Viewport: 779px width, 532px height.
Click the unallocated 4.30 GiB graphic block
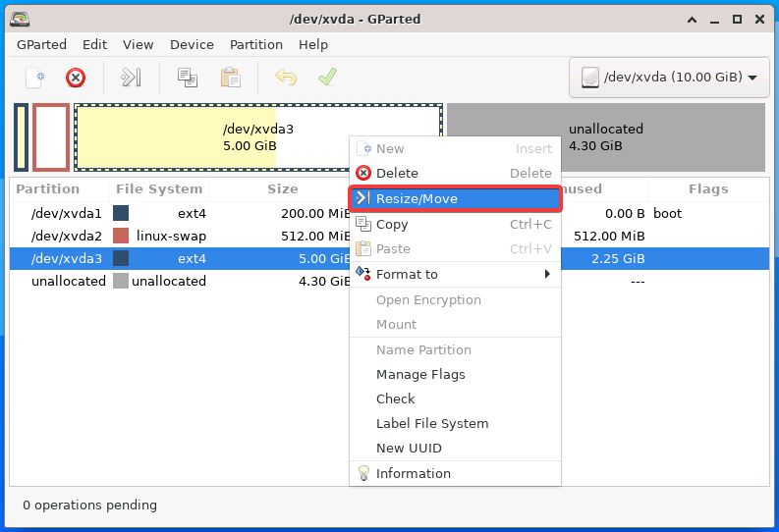[606, 137]
